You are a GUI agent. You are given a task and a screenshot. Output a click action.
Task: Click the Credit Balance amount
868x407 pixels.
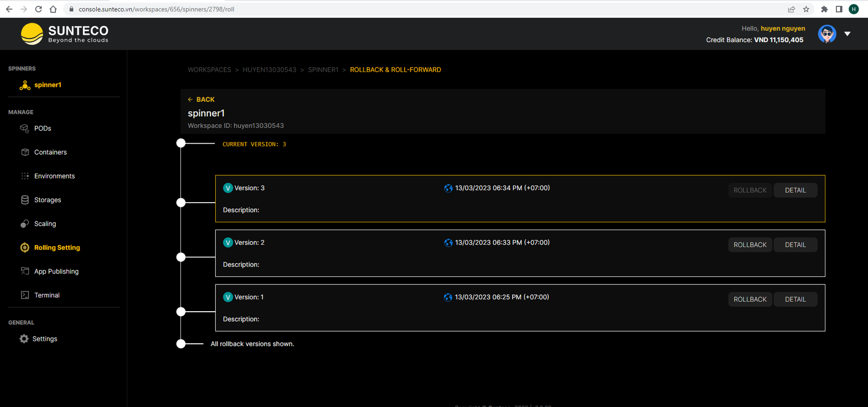[x=779, y=40]
